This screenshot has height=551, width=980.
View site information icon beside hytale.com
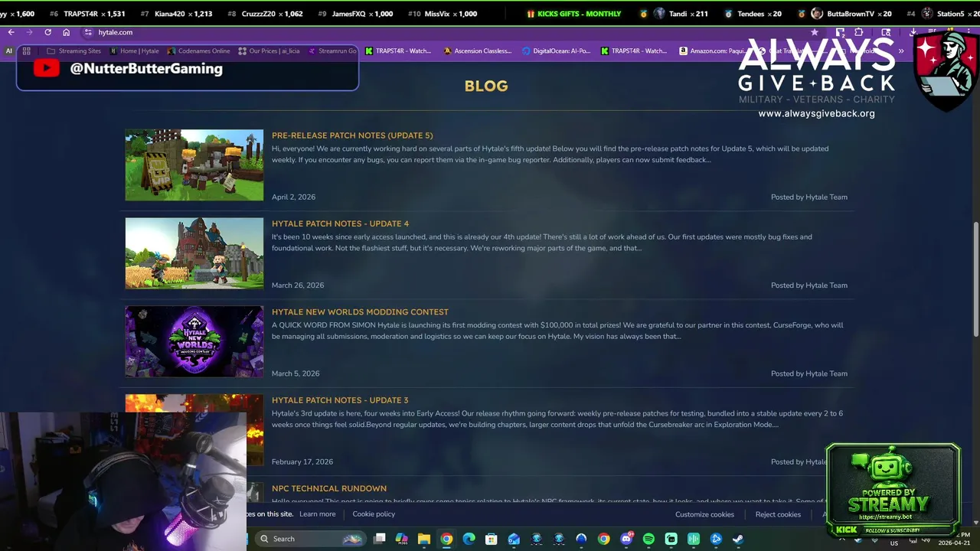88,32
